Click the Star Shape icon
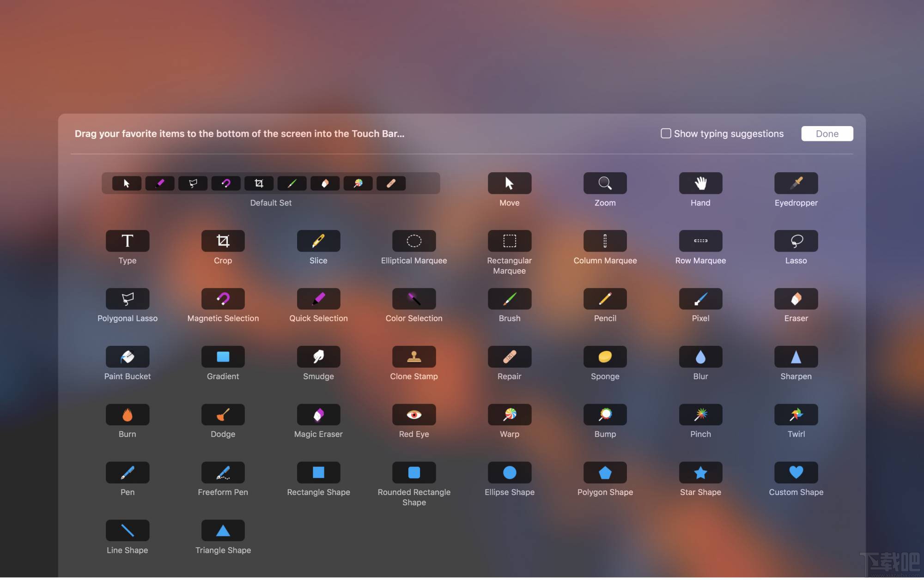This screenshot has height=580, width=924. (x=700, y=472)
